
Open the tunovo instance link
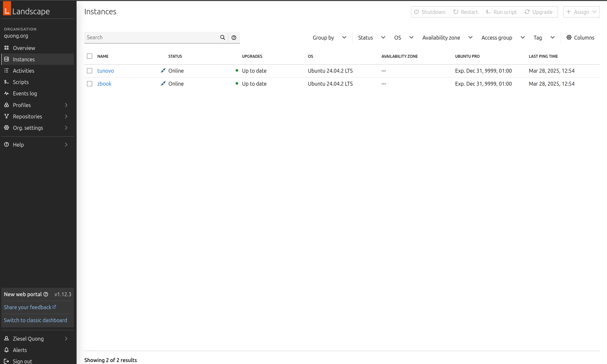[105, 71]
